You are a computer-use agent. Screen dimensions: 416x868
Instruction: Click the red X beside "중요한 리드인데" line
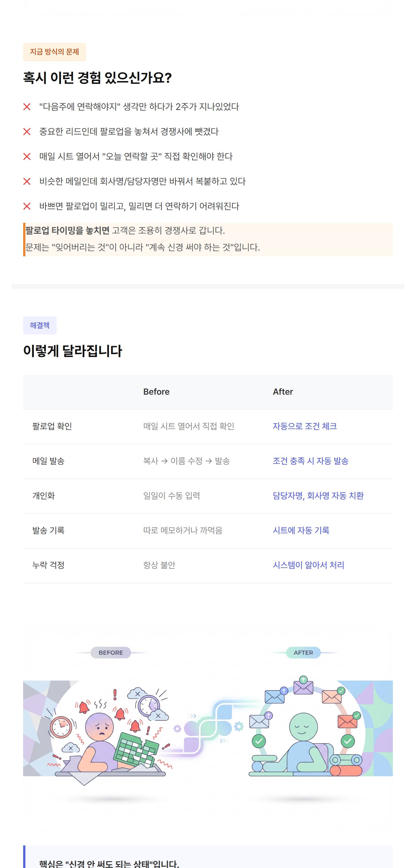point(27,132)
